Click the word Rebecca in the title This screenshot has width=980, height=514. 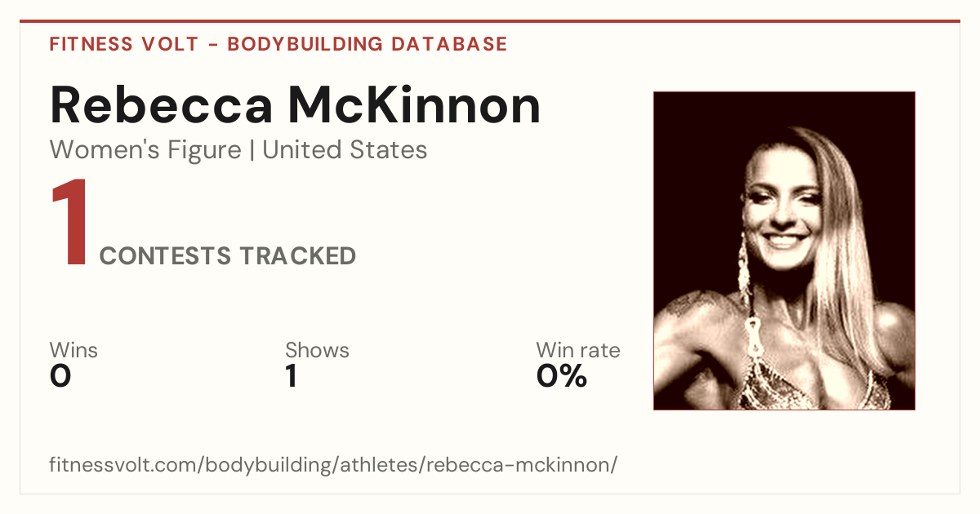(x=161, y=105)
